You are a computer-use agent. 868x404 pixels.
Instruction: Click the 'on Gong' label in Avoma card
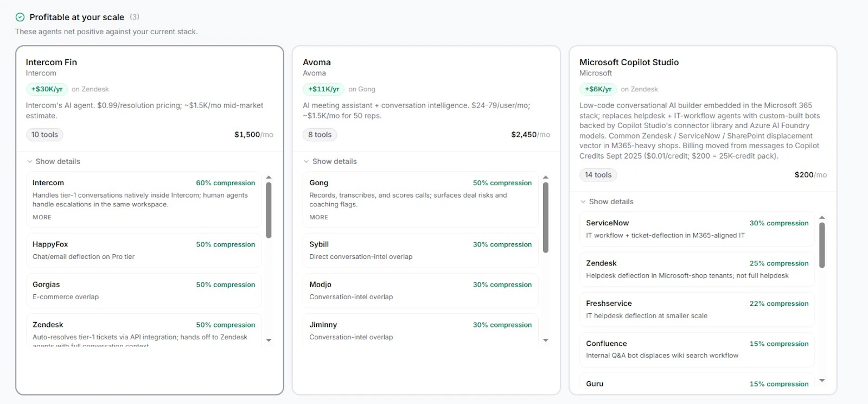pyautogui.click(x=362, y=89)
